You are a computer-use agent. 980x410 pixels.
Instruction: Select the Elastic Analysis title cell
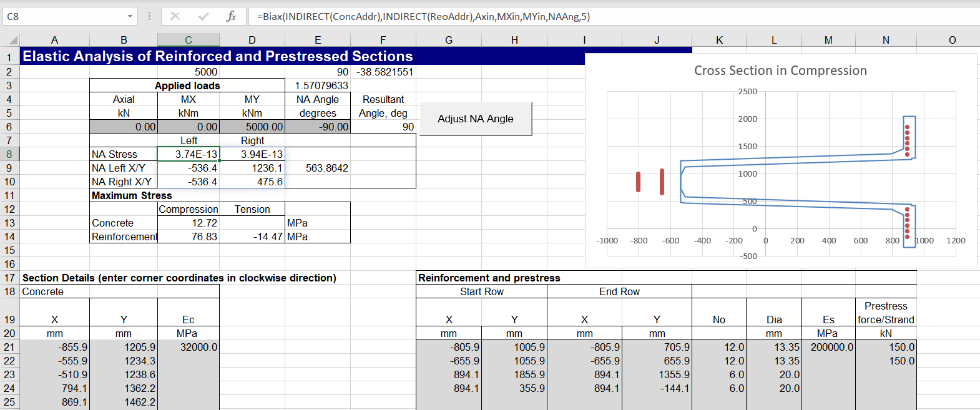(217, 56)
